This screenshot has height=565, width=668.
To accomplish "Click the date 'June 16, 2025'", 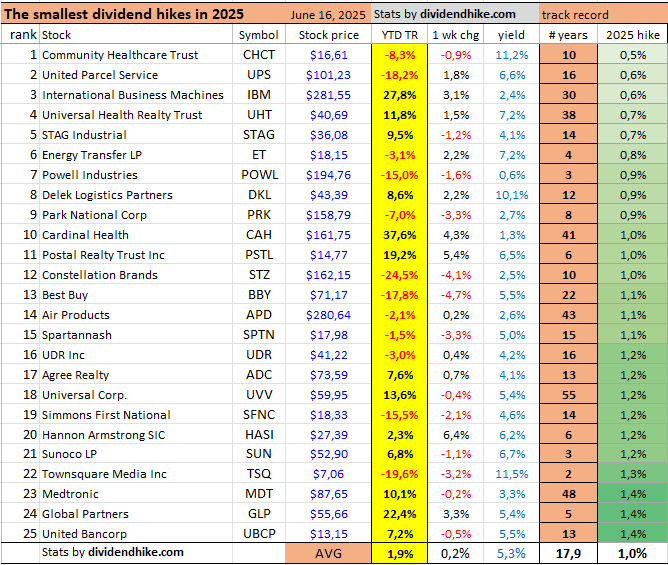I will pos(328,15).
